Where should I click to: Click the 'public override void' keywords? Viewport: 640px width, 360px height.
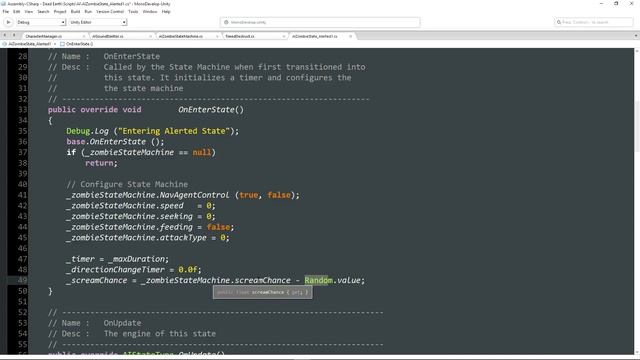[95, 109]
